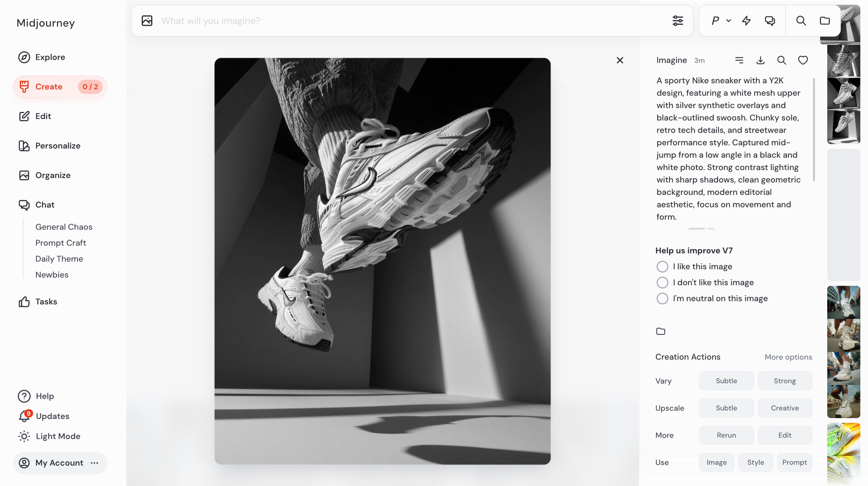Open folders icon in top toolbar
Viewport: 868px width, 486px height.
825,21
